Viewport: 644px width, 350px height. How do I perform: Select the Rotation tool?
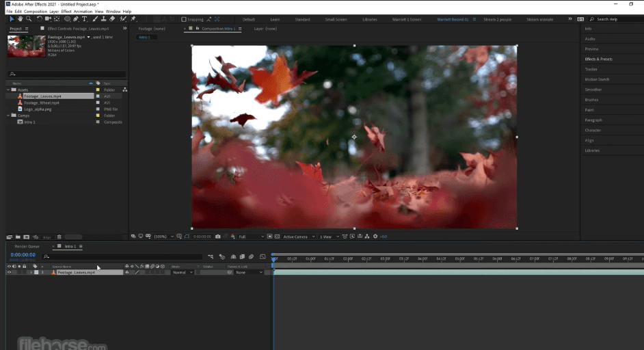40,19
